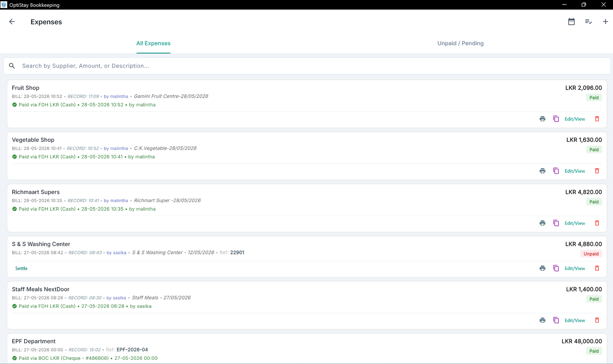Click the LKR 2,096.00 amount
Screen dimensions: 613x364
pos(583,88)
